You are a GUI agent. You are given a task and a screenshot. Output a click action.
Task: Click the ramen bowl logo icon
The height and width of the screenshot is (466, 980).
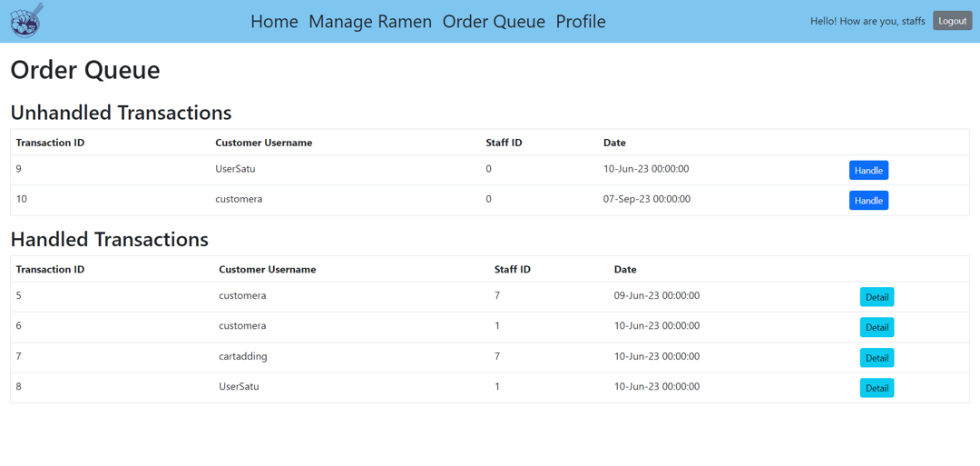pyautogui.click(x=25, y=21)
